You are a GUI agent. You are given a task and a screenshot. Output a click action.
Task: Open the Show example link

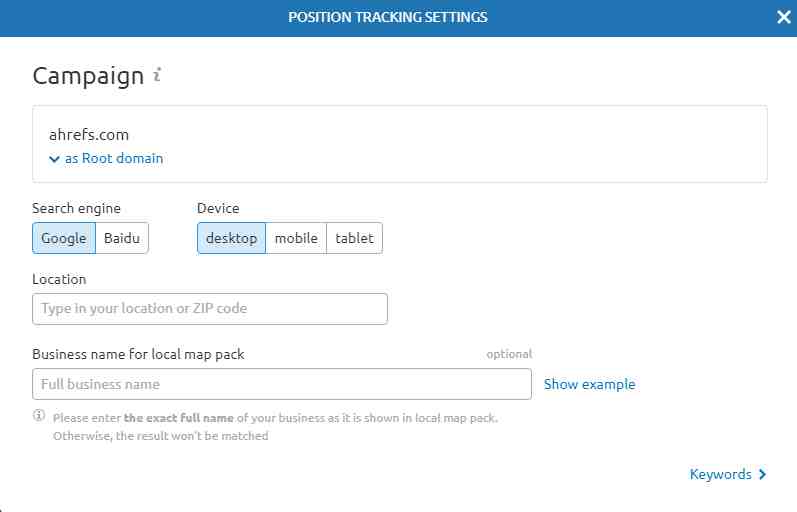[x=589, y=384]
